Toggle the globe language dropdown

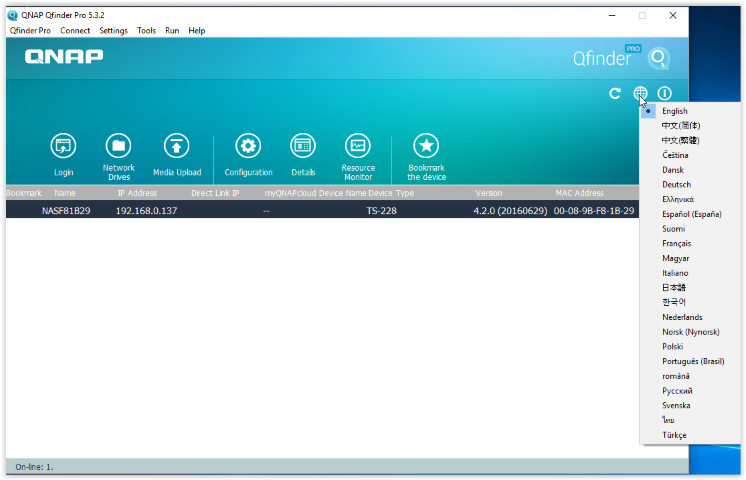pos(640,93)
